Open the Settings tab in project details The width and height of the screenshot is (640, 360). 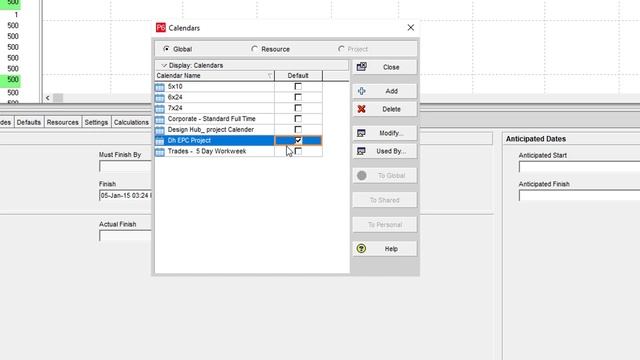pyautogui.click(x=96, y=122)
